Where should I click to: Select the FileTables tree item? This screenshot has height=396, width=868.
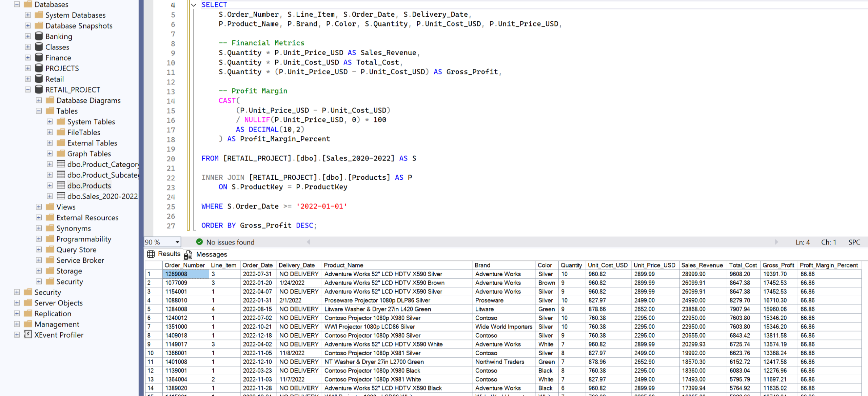(x=84, y=132)
